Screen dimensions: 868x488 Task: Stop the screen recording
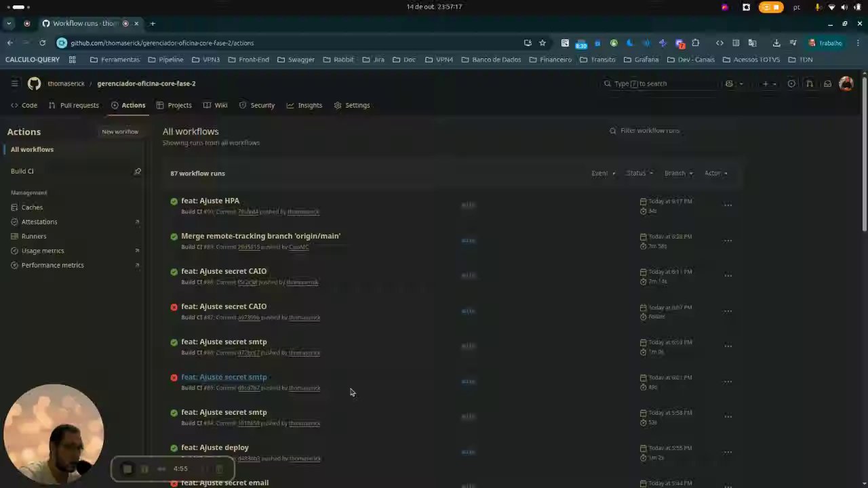tap(127, 468)
